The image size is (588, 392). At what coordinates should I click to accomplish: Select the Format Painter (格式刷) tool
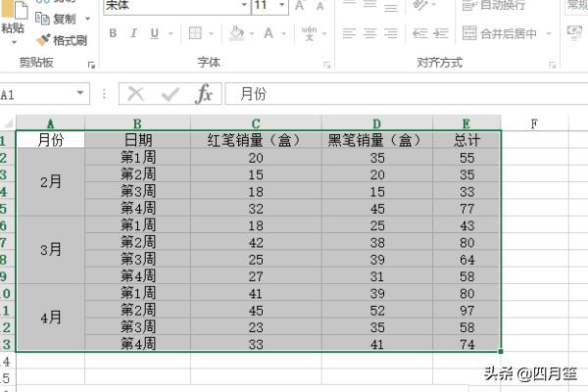[62, 40]
